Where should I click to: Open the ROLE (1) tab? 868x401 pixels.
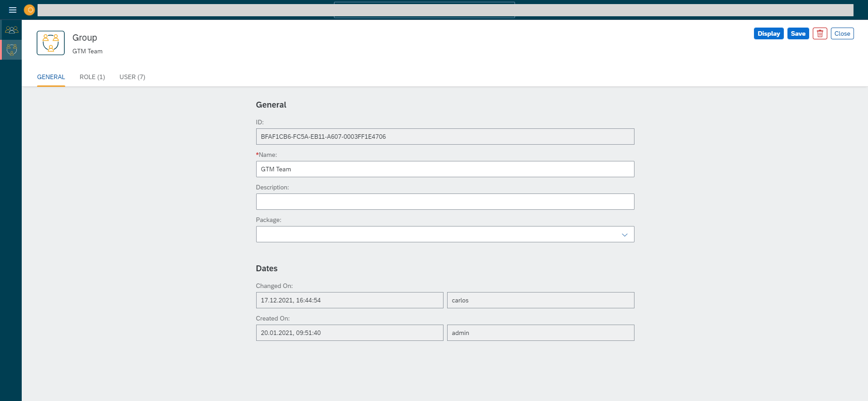tap(92, 77)
